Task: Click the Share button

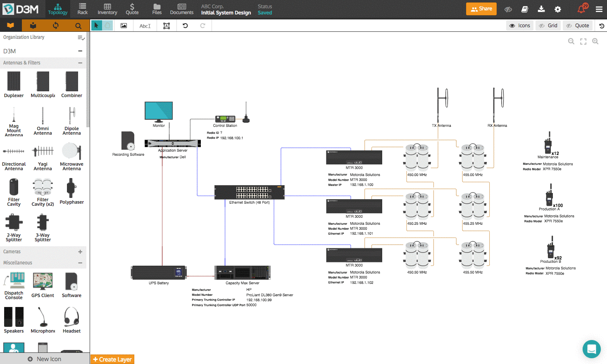Action: pos(481,8)
